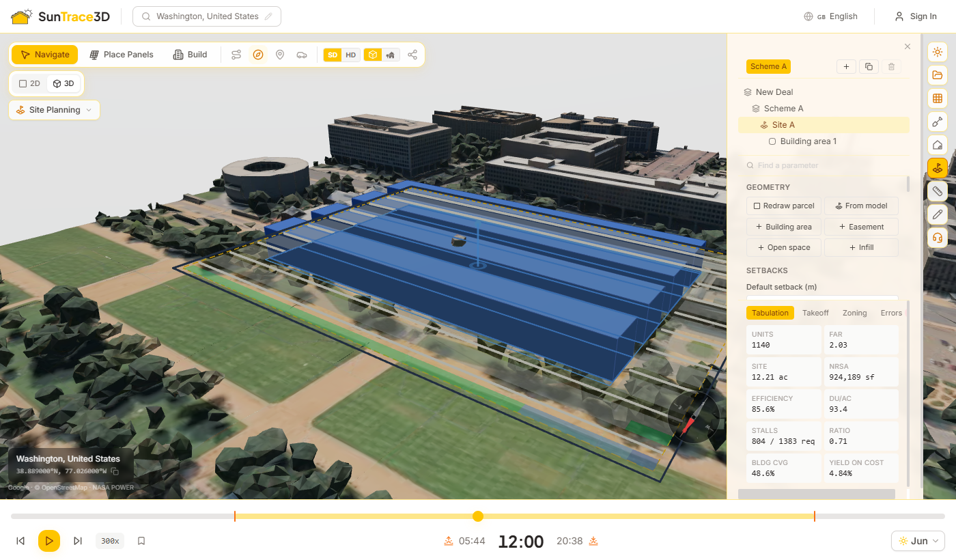
Task: Switch to the Zoning tab
Action: pos(854,313)
